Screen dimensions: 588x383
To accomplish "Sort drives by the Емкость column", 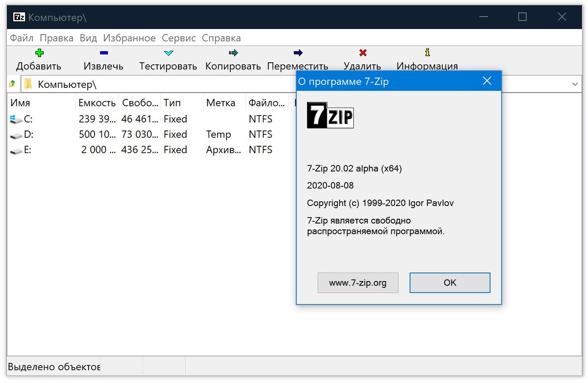I will point(97,102).
